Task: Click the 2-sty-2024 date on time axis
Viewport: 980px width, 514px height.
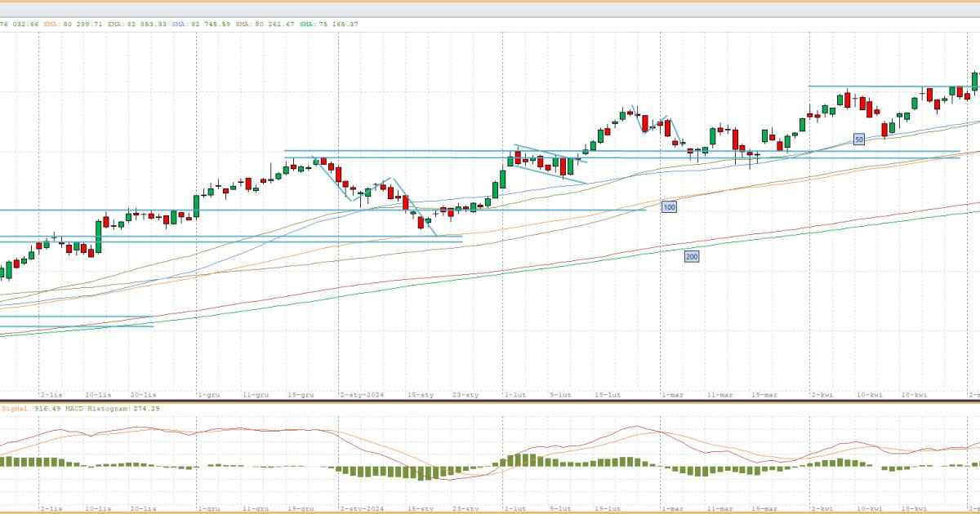Action: [362, 394]
